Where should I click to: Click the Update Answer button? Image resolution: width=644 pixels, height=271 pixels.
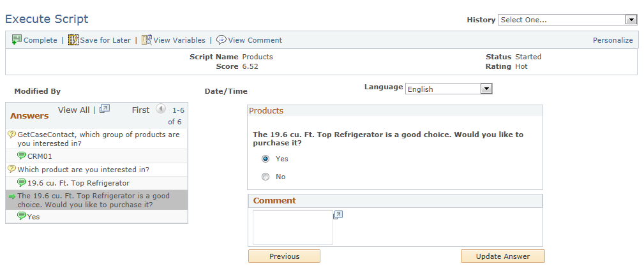pos(503,256)
